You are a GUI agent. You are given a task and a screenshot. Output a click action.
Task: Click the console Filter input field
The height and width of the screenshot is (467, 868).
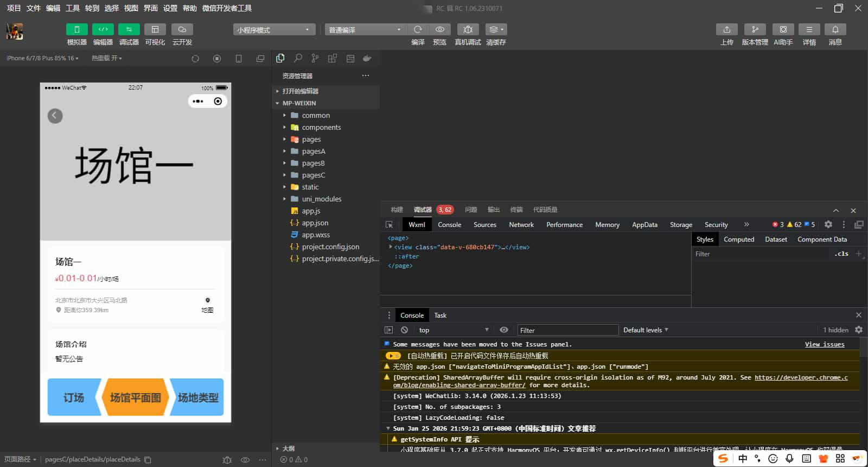point(567,330)
